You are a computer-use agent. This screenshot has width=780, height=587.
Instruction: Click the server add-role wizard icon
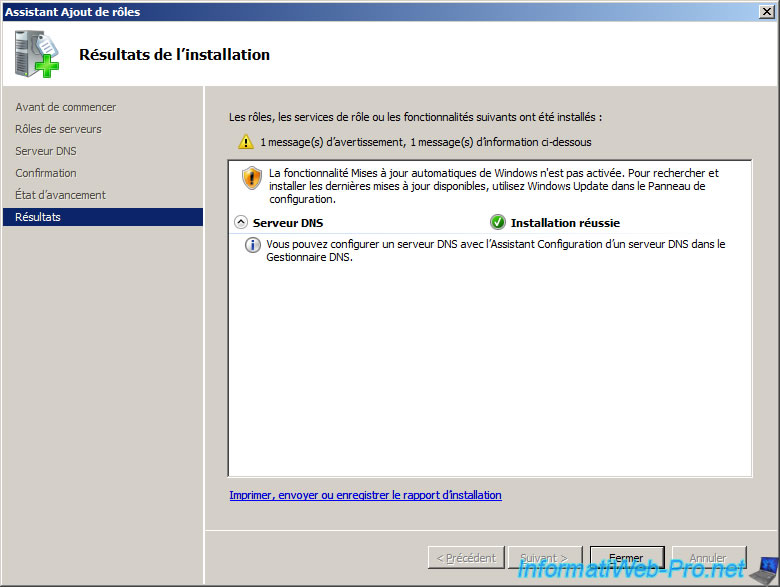[37, 54]
